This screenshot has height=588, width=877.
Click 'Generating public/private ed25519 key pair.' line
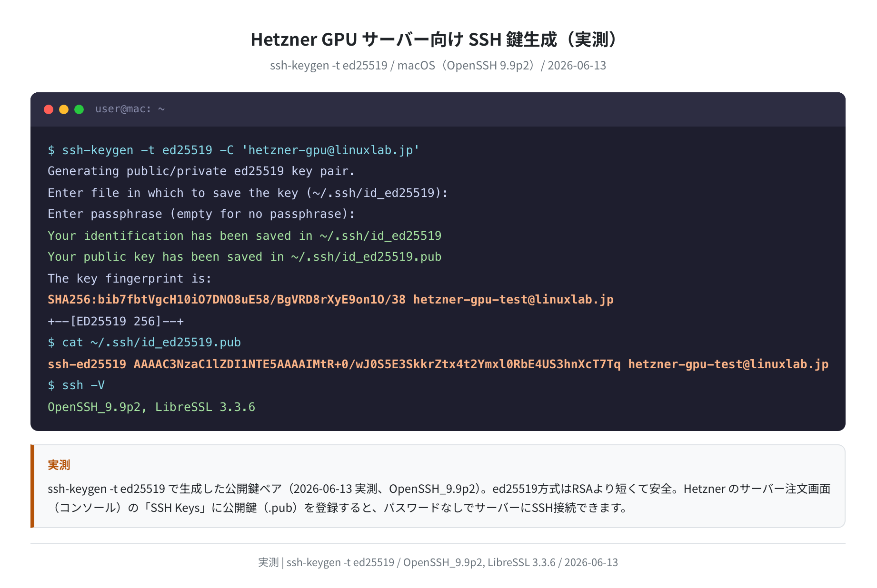(201, 171)
